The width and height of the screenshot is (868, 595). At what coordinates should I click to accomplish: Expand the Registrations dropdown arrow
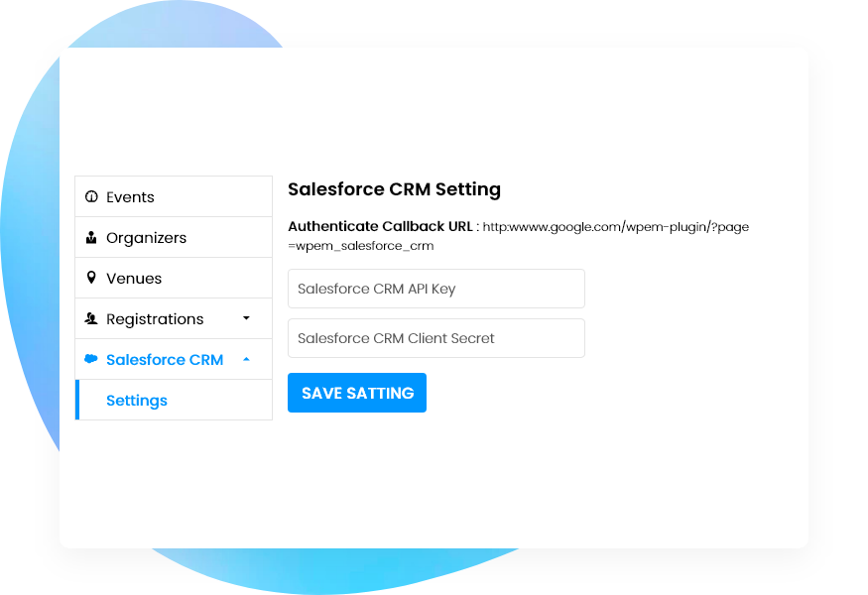tap(246, 318)
